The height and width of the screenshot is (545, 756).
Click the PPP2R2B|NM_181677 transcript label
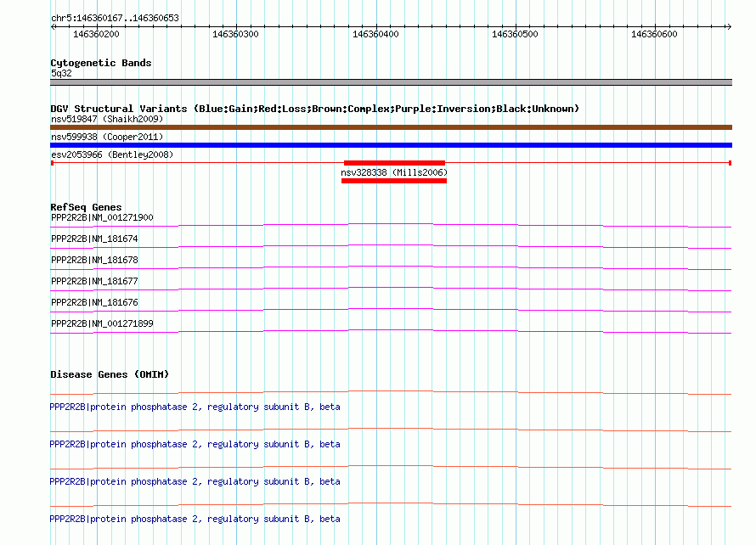(x=94, y=281)
